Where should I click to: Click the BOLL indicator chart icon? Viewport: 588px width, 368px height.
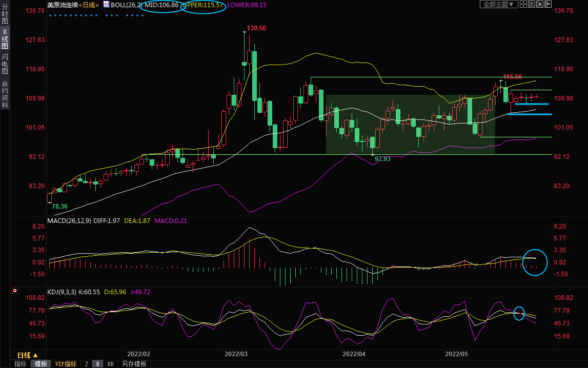pos(106,4)
